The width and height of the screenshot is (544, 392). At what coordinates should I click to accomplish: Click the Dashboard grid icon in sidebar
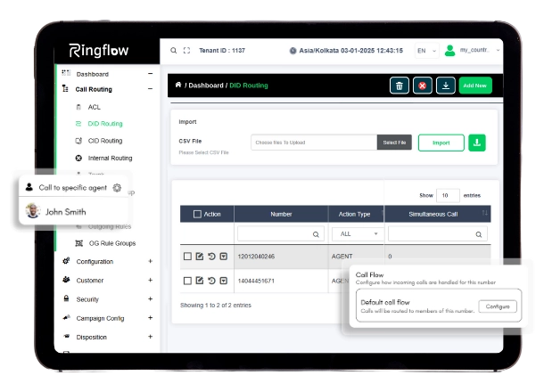(x=66, y=73)
